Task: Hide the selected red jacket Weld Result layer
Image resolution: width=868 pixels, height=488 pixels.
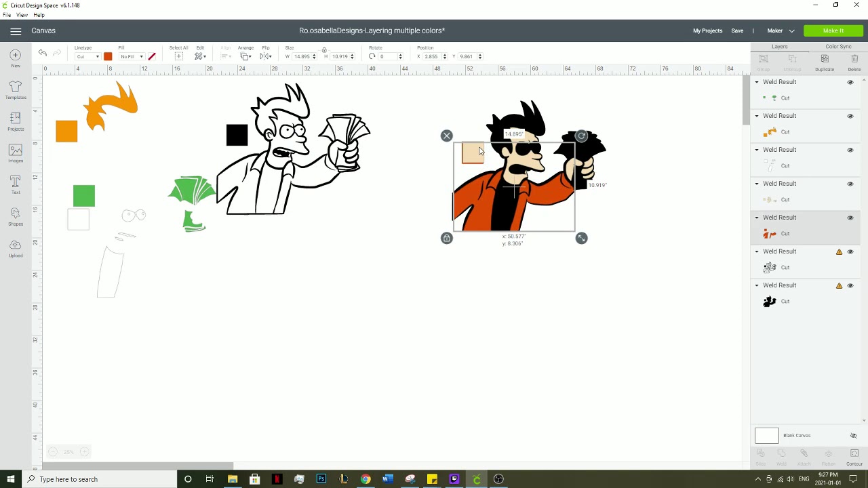Action: tap(850, 218)
